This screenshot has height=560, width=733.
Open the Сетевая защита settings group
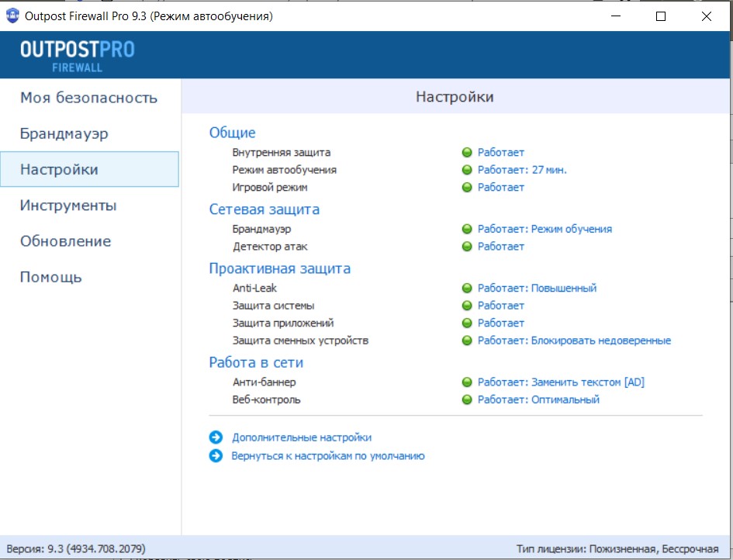(265, 209)
